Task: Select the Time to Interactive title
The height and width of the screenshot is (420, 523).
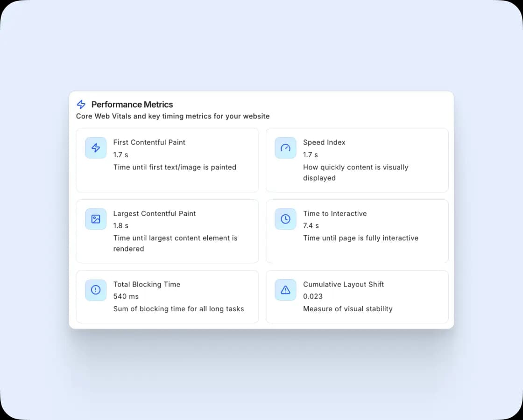Action: tap(335, 214)
